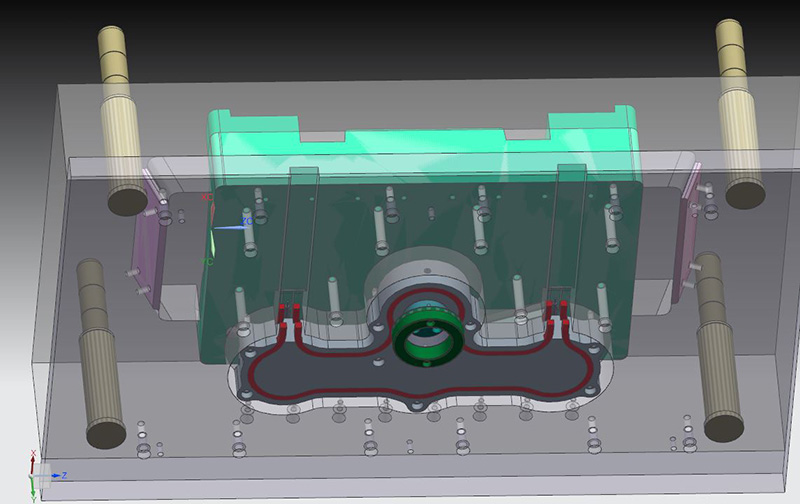Click the XC axis label of the WCS
The image size is (800, 504).
207,197
